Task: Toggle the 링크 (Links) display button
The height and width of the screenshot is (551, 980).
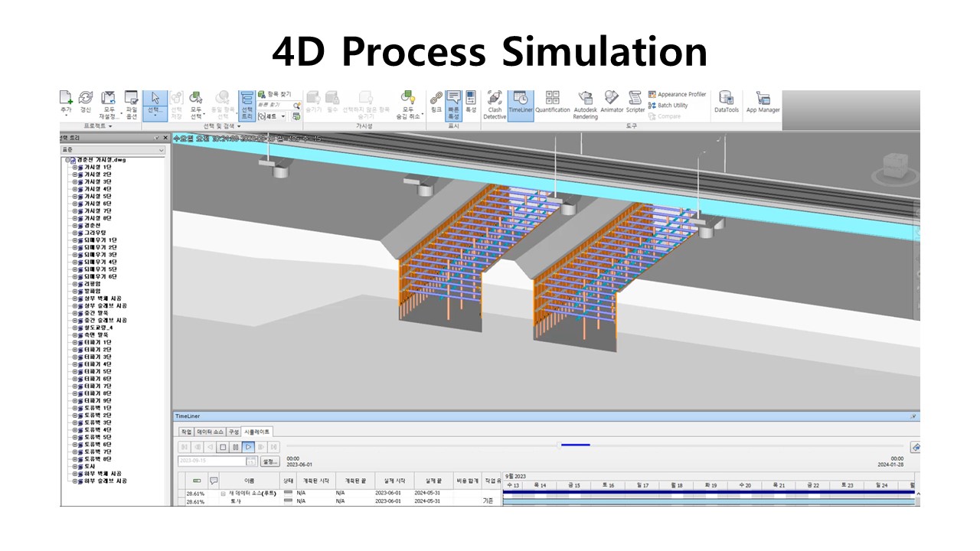Action: click(436, 104)
